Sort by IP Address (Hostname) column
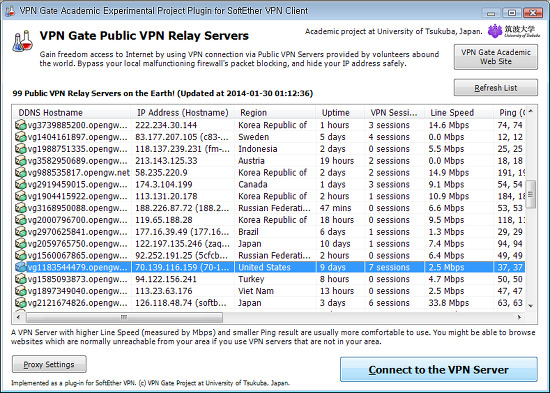Viewport: 550px width, 393px height. coord(182,113)
